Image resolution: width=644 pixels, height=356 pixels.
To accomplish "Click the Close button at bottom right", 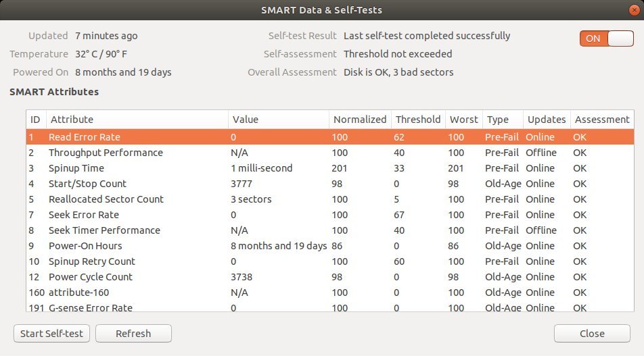I will click(x=592, y=333).
